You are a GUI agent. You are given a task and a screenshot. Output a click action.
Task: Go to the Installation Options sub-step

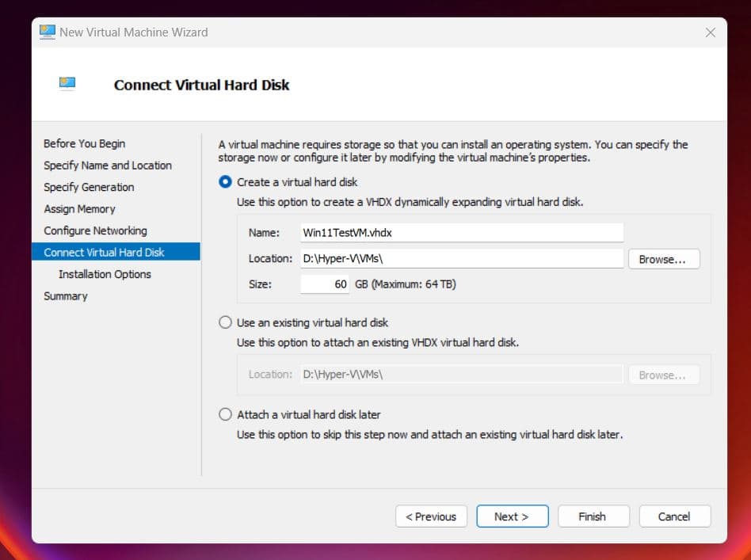[x=105, y=274]
